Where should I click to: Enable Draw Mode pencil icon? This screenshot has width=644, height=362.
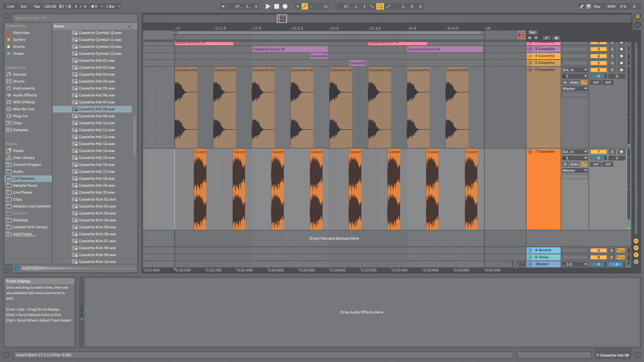[x=582, y=7]
